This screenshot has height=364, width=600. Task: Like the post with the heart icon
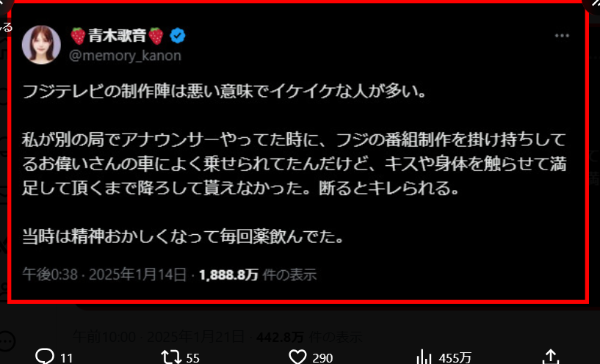coord(297,357)
